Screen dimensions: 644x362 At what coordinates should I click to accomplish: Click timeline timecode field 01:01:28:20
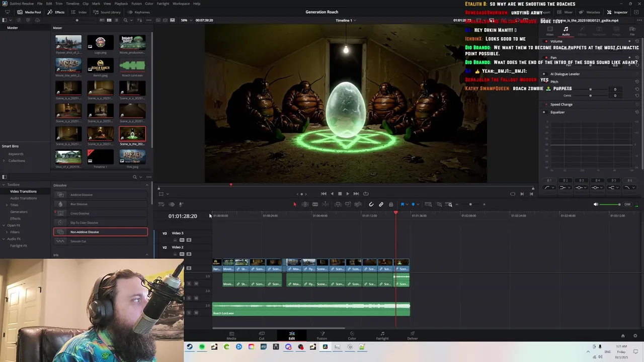tap(183, 216)
